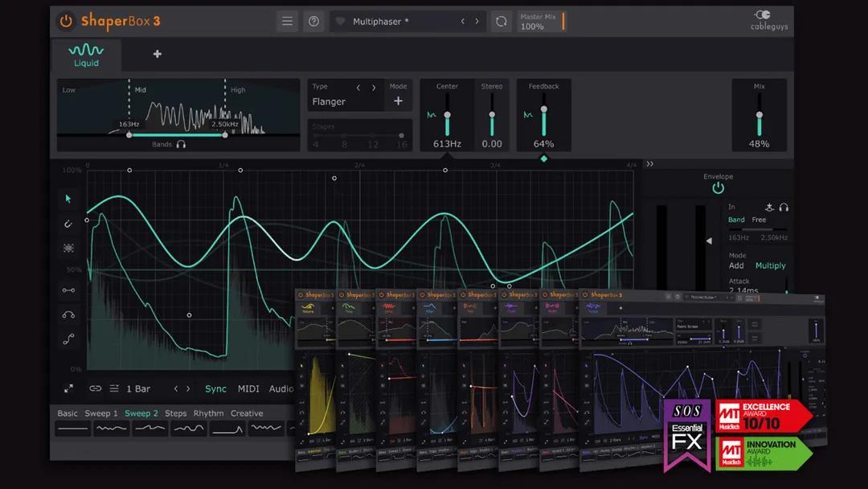Open the 1 Bar length selector
The image size is (868, 489).
[138, 388]
